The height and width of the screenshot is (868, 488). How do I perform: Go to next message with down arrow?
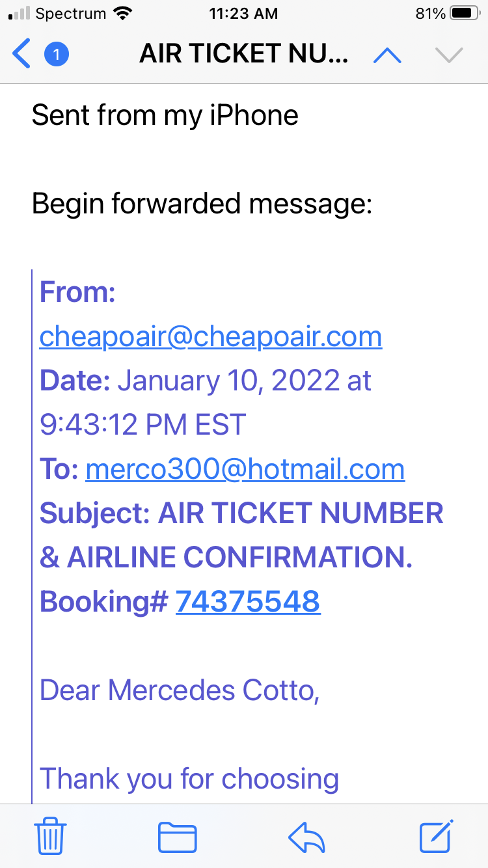pyautogui.click(x=448, y=55)
